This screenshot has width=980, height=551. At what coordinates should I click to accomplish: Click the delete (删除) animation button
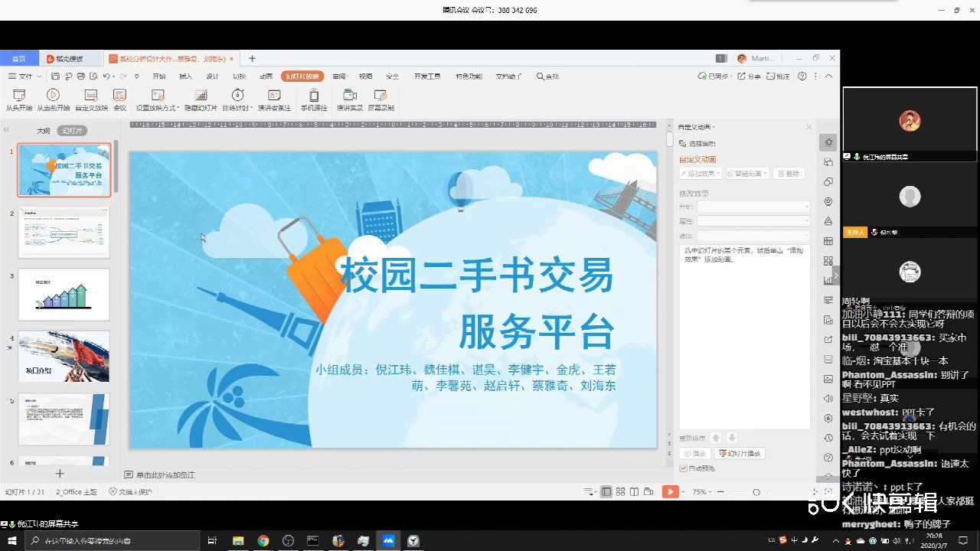789,174
